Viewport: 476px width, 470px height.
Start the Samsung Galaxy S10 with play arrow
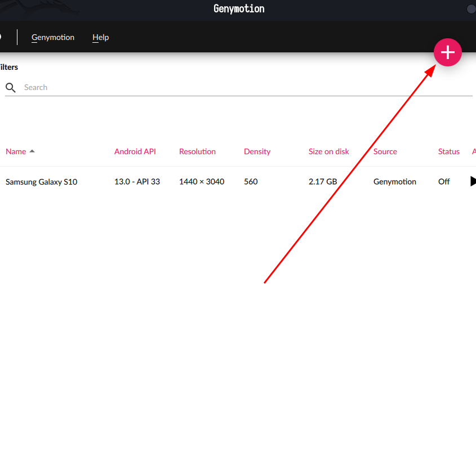473,181
